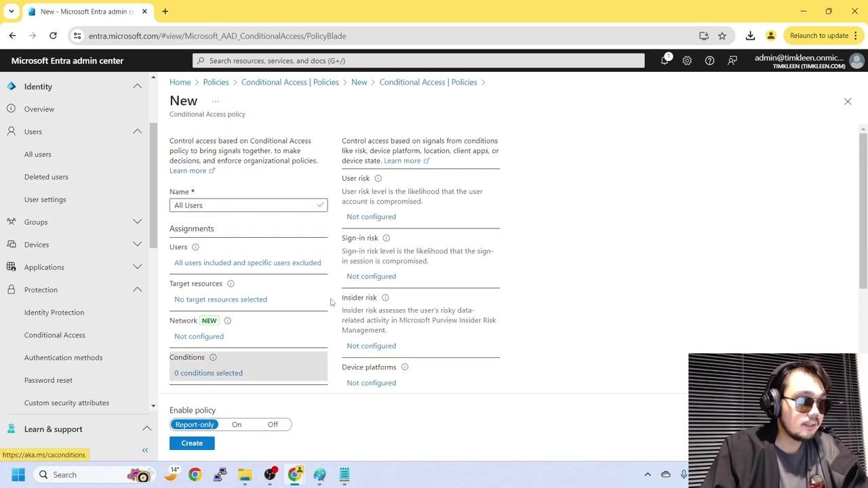
Task: Bookmark this page with star icon
Action: pos(722,35)
